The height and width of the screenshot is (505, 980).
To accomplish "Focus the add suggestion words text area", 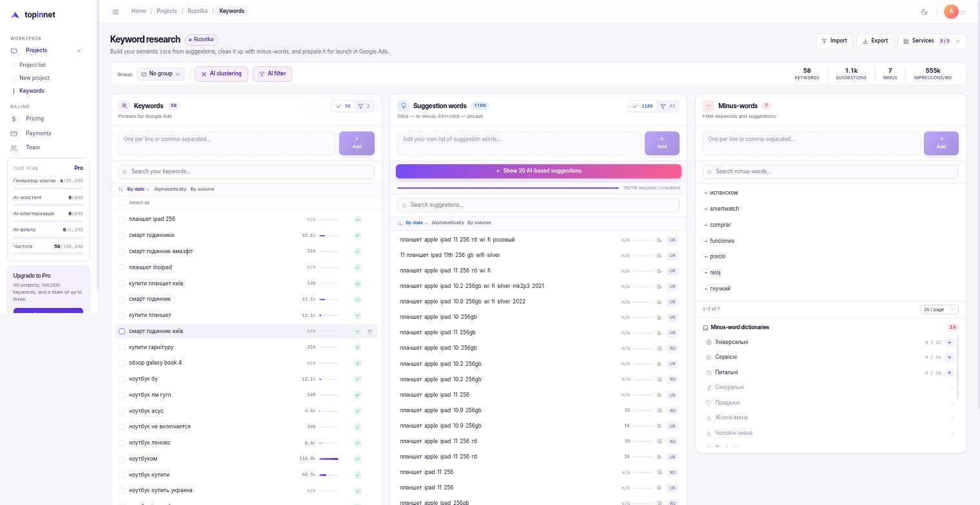I will coord(519,144).
